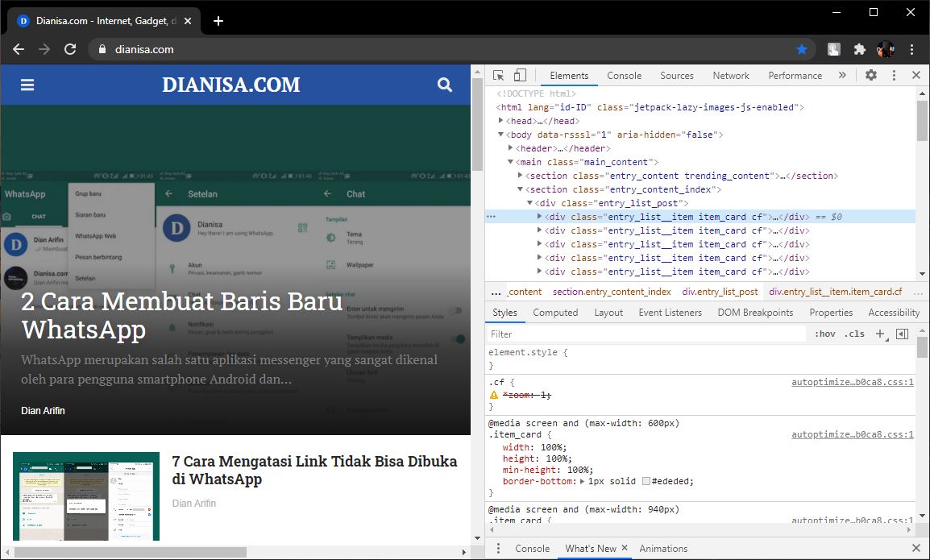
Task: Toggle the bookmark star in address bar
Action: pos(802,49)
